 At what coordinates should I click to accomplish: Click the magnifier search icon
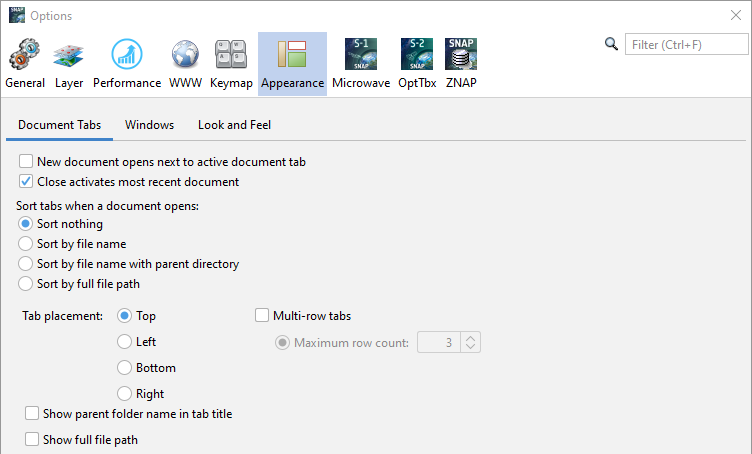point(612,44)
